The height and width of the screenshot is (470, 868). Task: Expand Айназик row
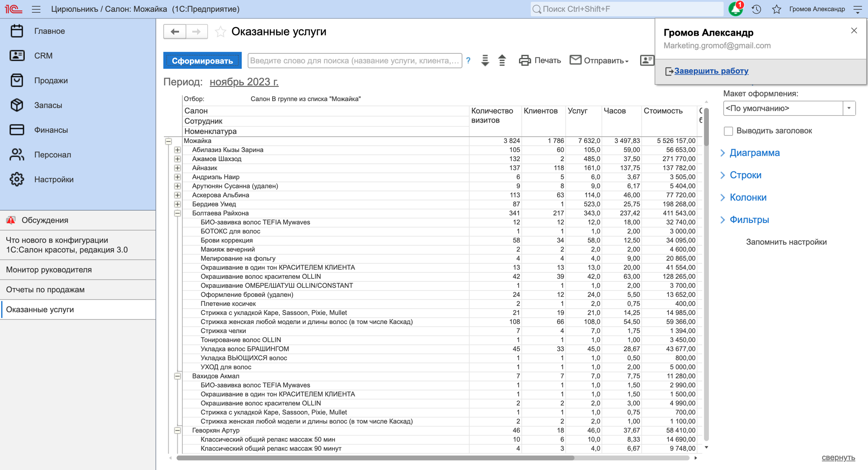(x=177, y=168)
